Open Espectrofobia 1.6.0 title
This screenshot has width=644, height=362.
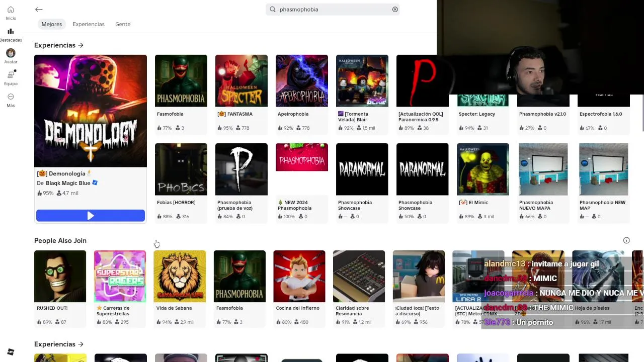pyautogui.click(x=601, y=114)
